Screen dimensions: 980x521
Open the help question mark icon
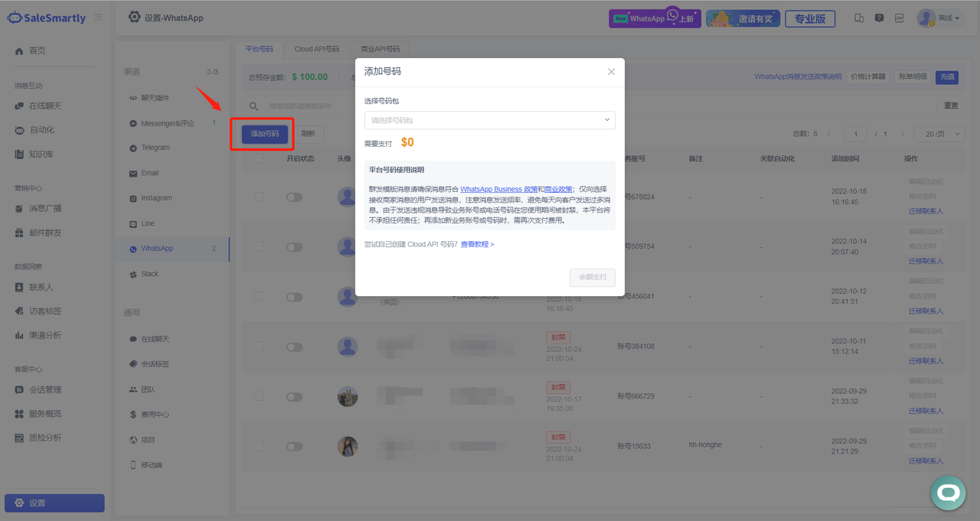(x=879, y=18)
